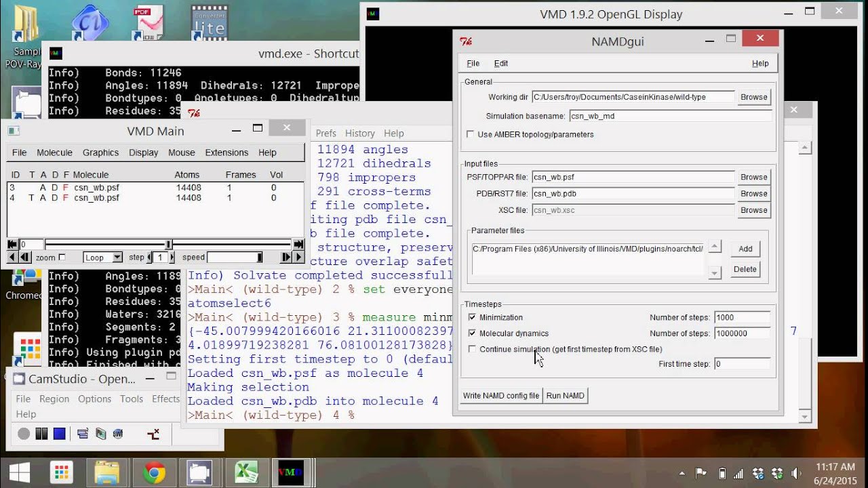Screen dimensions: 868x488
Task: Uncheck the Molecular dynamics checkbox
Action: point(472,333)
